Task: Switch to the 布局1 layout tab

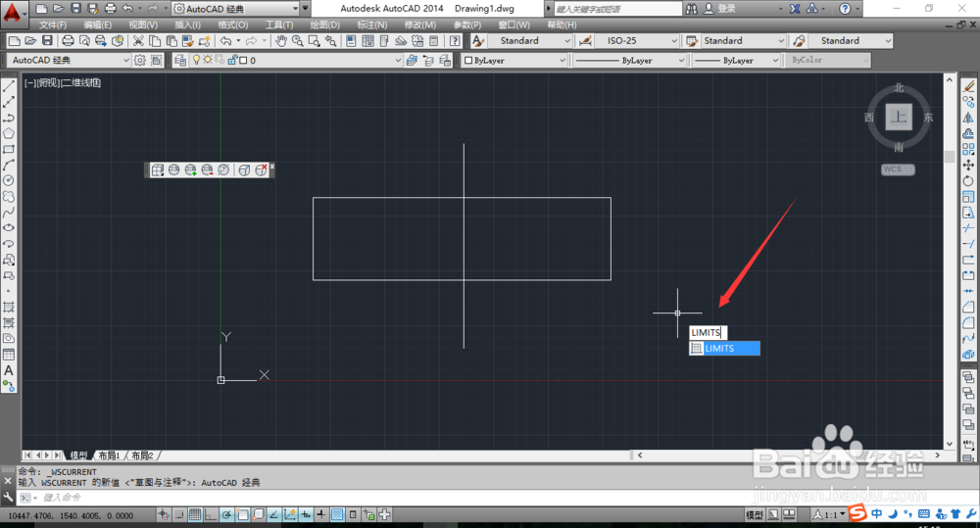Action: 109,456
